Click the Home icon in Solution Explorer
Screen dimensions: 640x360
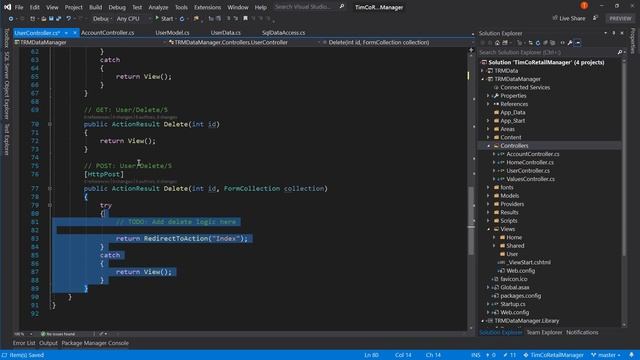[x=497, y=43]
